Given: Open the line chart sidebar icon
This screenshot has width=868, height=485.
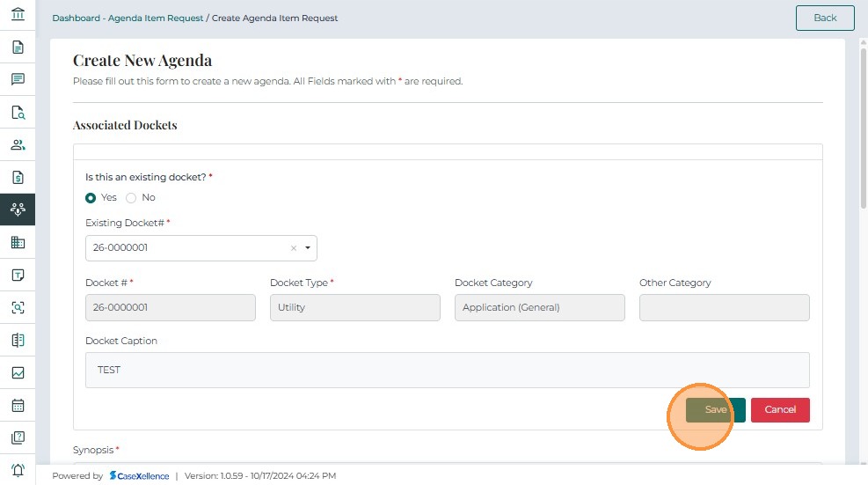Looking at the screenshot, I should pos(18,372).
